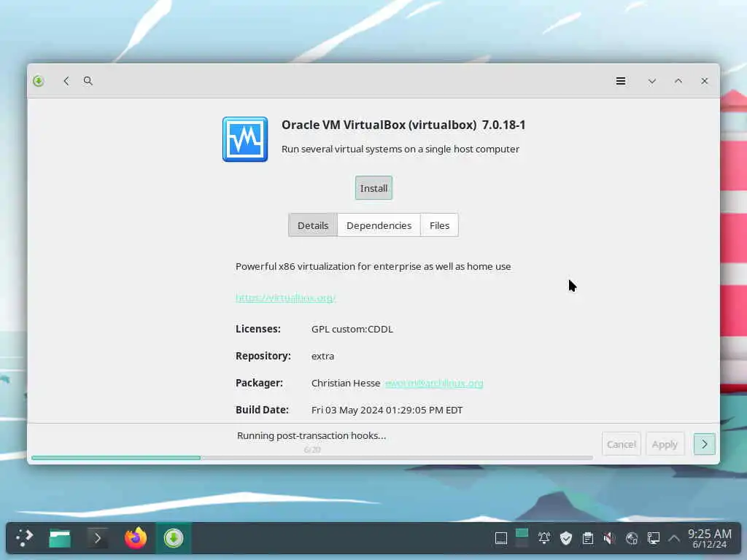Image resolution: width=747 pixels, height=560 pixels.
Task: Open the package search magnifier
Action: pyautogui.click(x=88, y=81)
